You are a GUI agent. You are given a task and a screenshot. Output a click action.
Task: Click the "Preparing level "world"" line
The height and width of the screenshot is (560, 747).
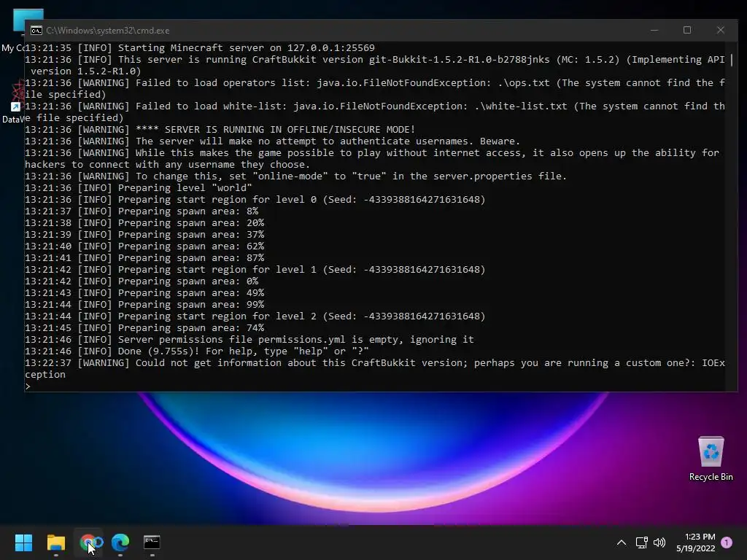coord(138,188)
